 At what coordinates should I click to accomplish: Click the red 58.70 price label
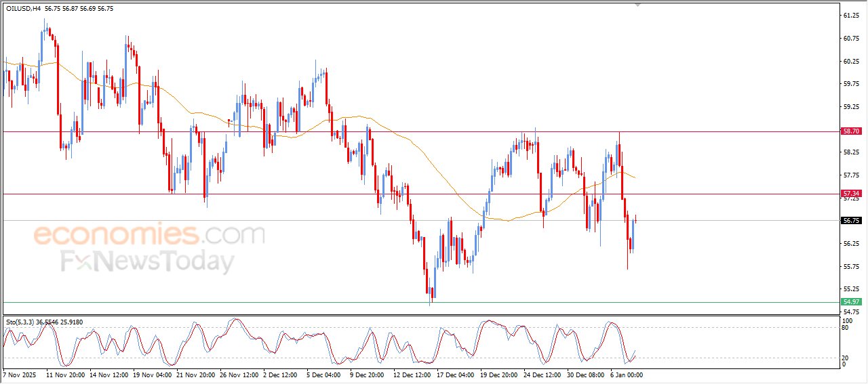click(851, 131)
